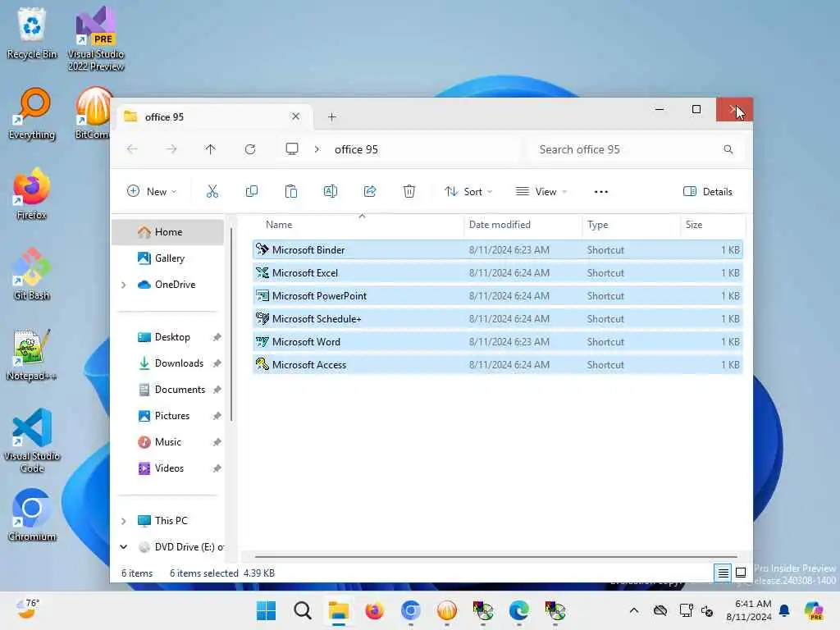Expand the OneDrive tree node
The height and width of the screenshot is (630, 840).
pyautogui.click(x=123, y=285)
